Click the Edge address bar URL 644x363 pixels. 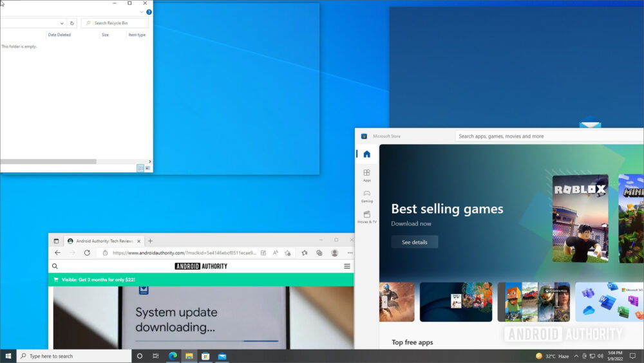point(184,253)
